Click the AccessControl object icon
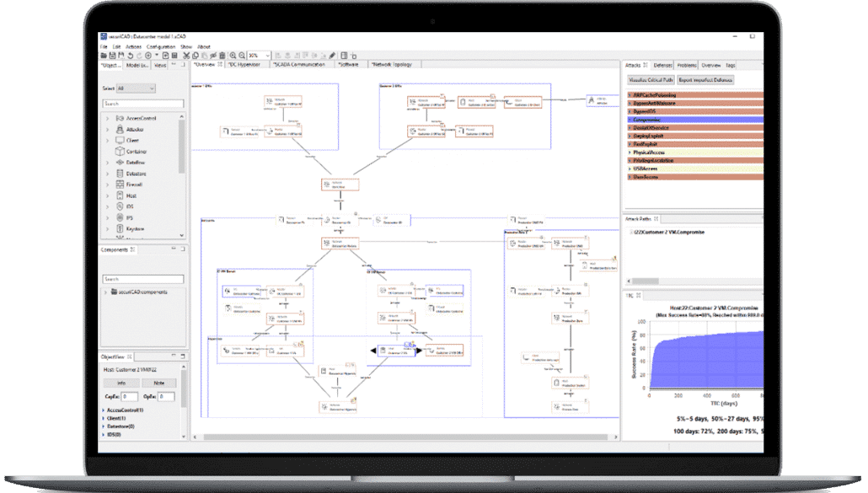Viewport: 868px width, 493px height. [120, 118]
